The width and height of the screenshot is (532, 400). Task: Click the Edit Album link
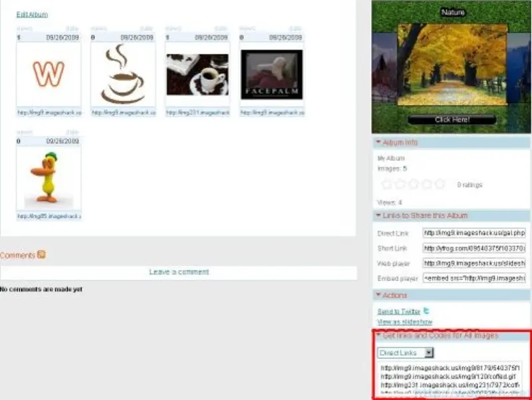[32, 14]
